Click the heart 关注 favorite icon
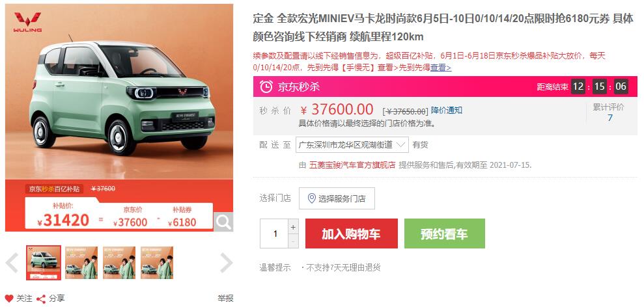 click(x=9, y=299)
